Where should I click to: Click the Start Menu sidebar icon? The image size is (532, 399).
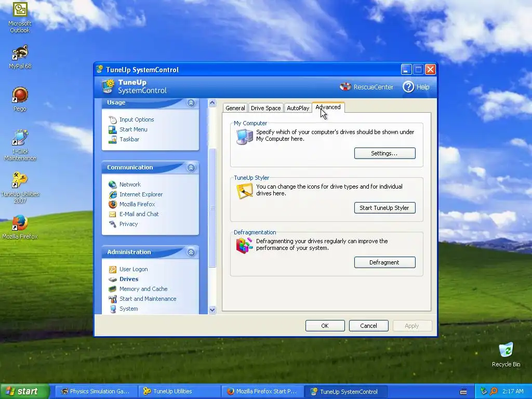click(x=113, y=129)
